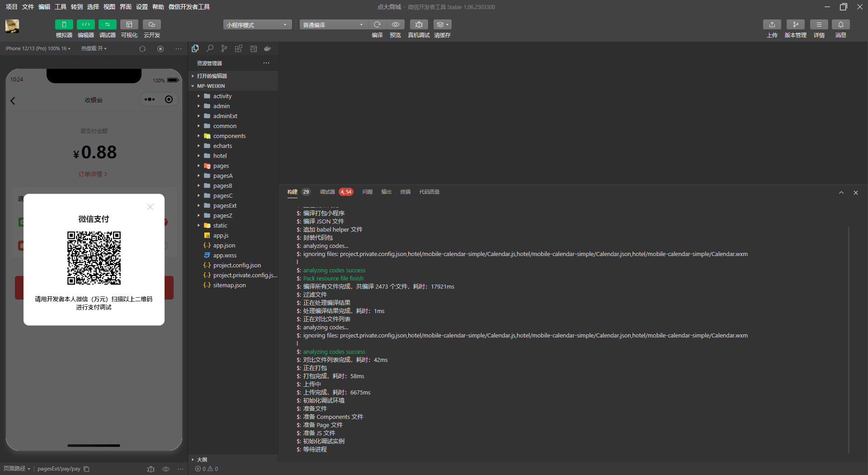Click the simulator stop/record icon
868x475 pixels.
[160, 49]
